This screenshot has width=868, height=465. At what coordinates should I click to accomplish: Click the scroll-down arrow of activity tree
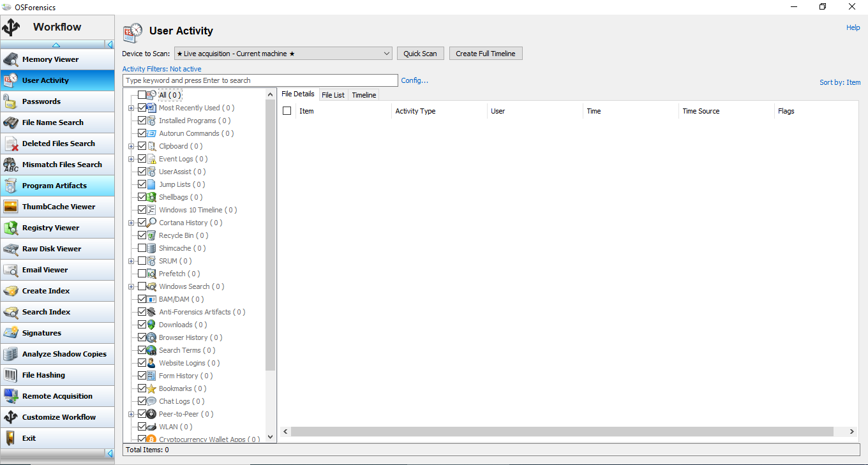pos(271,437)
